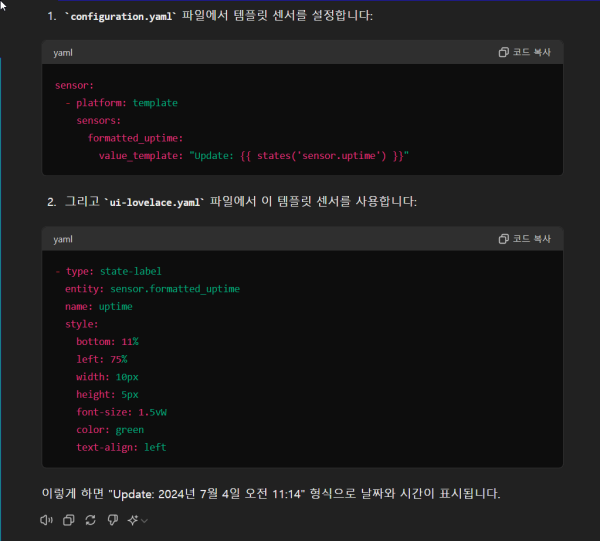The width and height of the screenshot is (600, 541).
Task: Copy code of the configuration.yaml block
Action: (525, 52)
